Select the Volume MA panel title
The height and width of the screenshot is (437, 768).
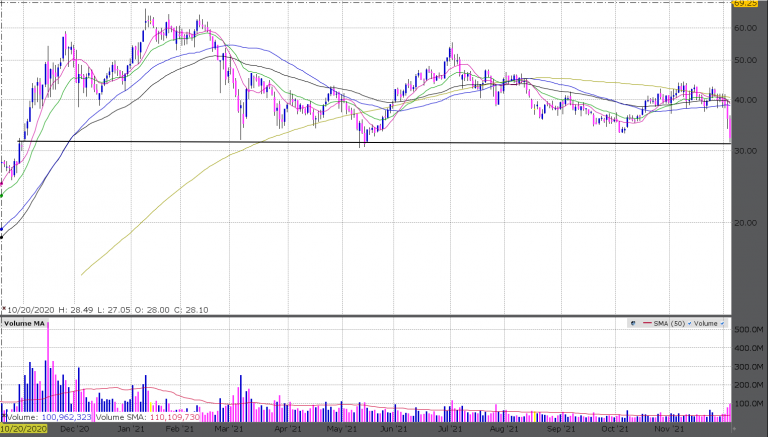(x=23, y=323)
